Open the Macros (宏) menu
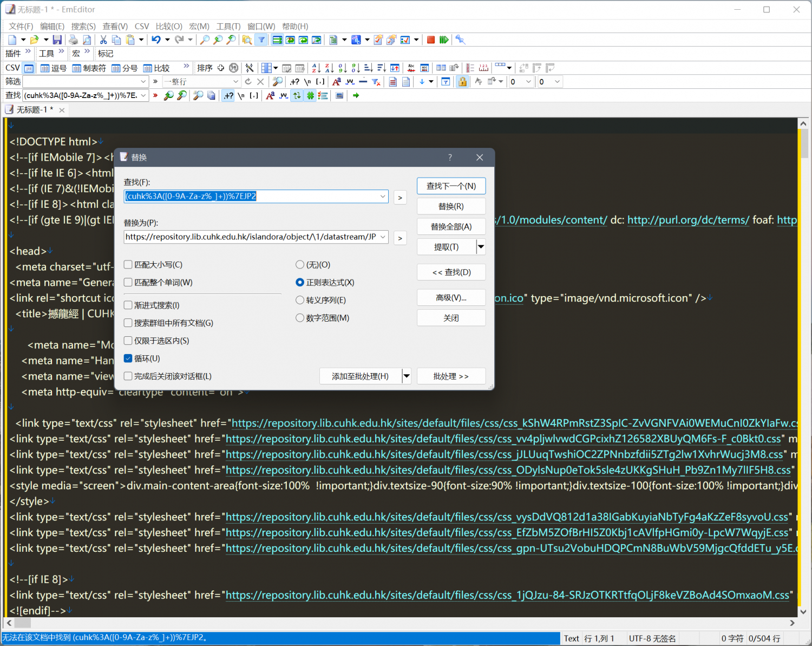This screenshot has width=812, height=646. click(199, 26)
